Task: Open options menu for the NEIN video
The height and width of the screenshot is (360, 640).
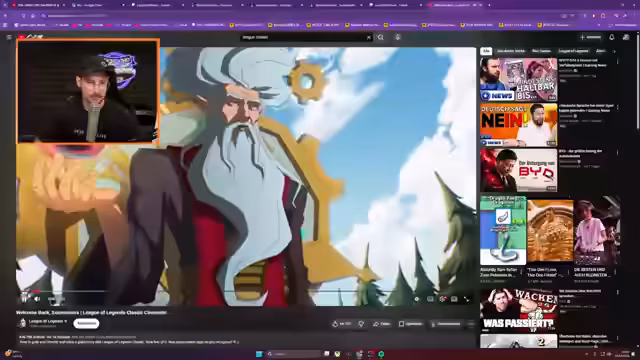Action: (x=617, y=107)
